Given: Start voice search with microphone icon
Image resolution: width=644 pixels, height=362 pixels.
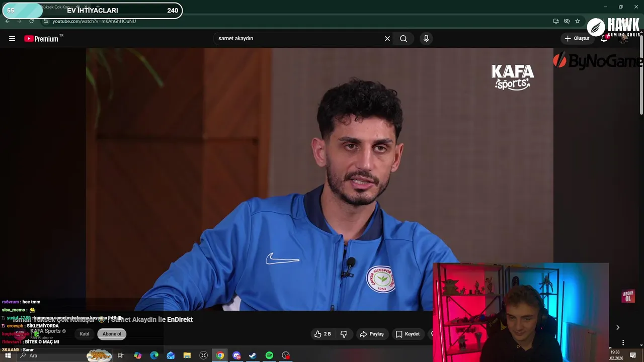Looking at the screenshot, I should click(x=426, y=39).
